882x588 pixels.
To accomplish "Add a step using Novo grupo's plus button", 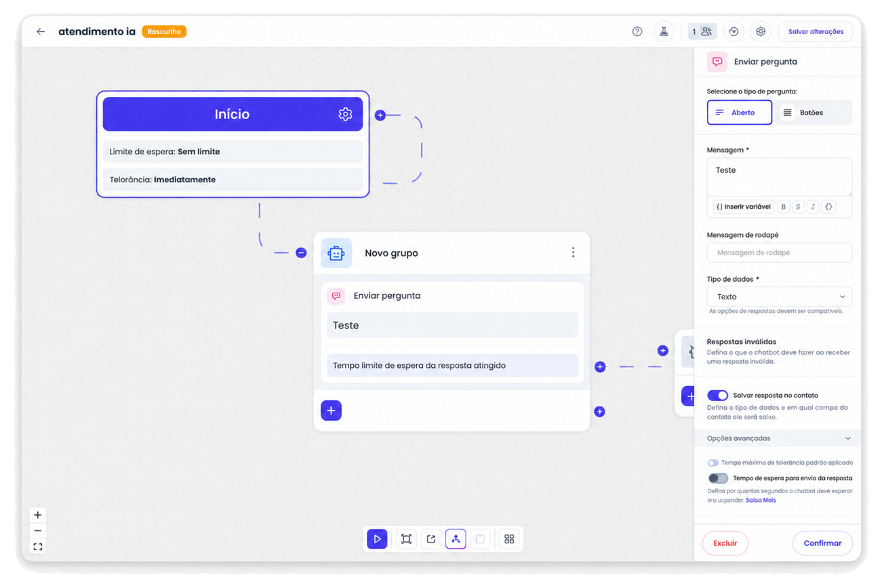I will (x=331, y=410).
